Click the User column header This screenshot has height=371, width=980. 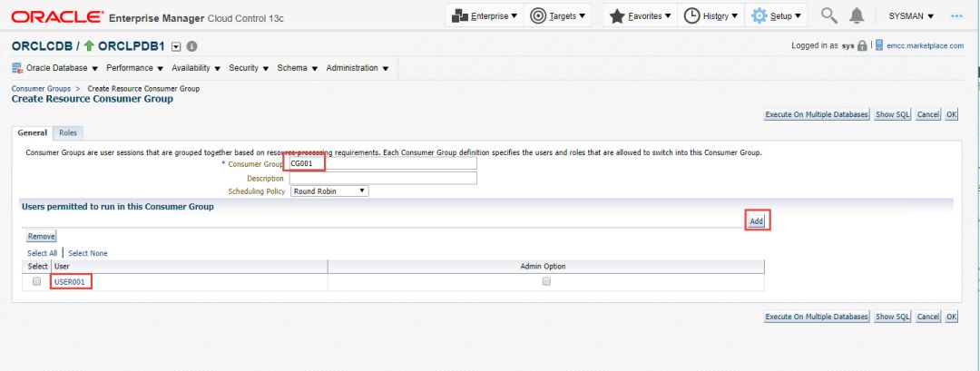(190, 267)
